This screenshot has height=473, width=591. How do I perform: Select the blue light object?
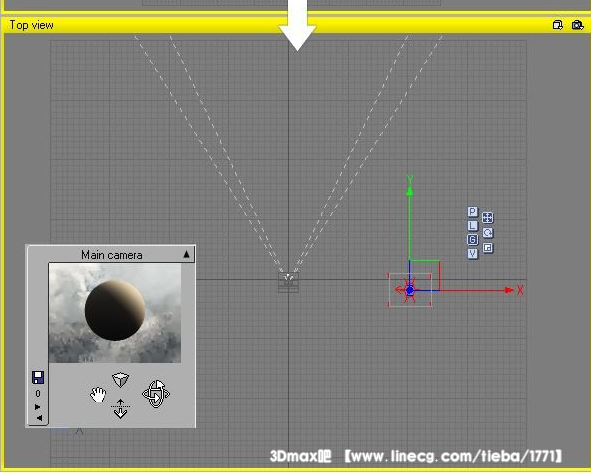coord(410,290)
